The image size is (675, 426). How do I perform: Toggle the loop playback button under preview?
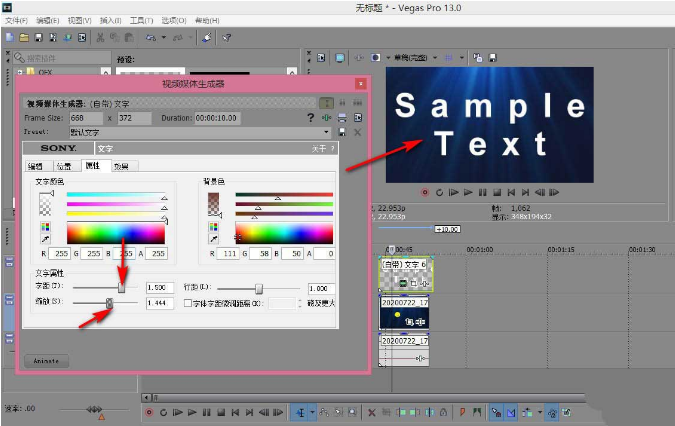pos(439,191)
